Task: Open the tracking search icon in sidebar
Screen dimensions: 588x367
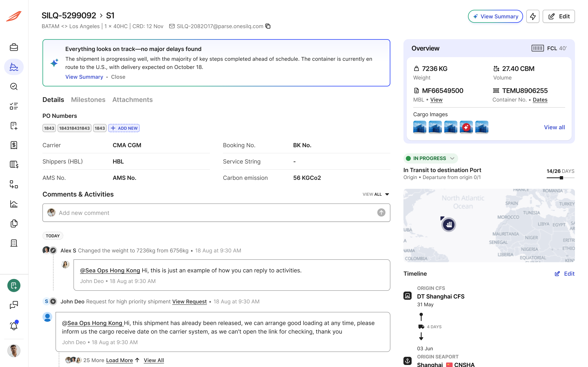Action: pos(14,86)
